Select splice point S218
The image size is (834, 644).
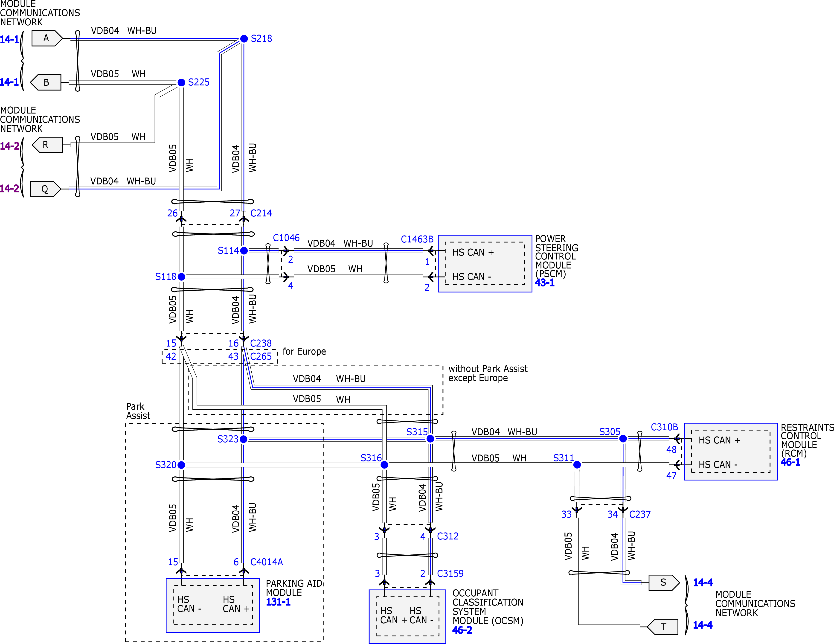coord(244,39)
